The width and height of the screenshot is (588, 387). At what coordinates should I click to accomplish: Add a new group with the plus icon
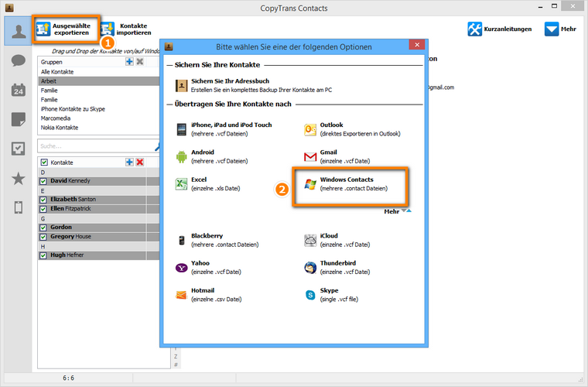129,61
